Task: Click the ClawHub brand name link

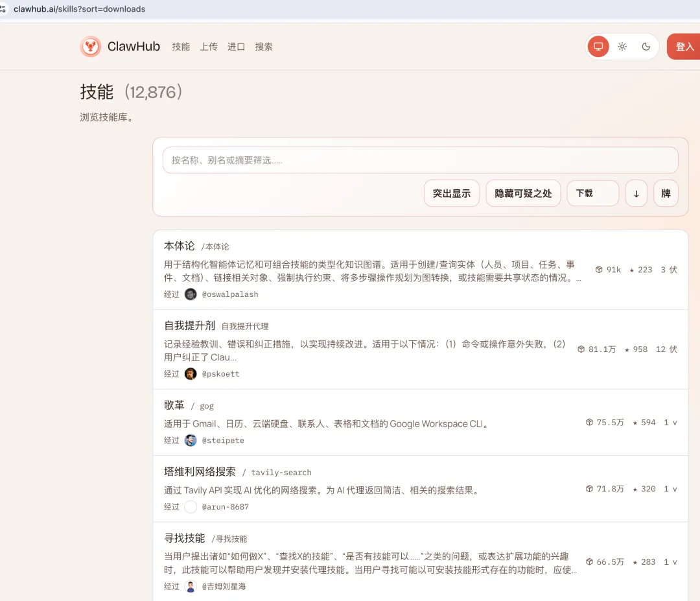Action: (134, 47)
